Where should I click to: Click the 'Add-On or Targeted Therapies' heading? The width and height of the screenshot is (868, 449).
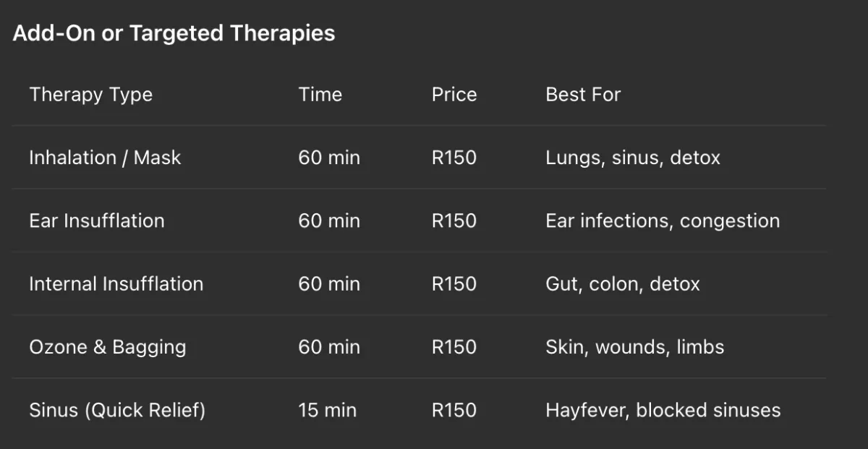[174, 33]
